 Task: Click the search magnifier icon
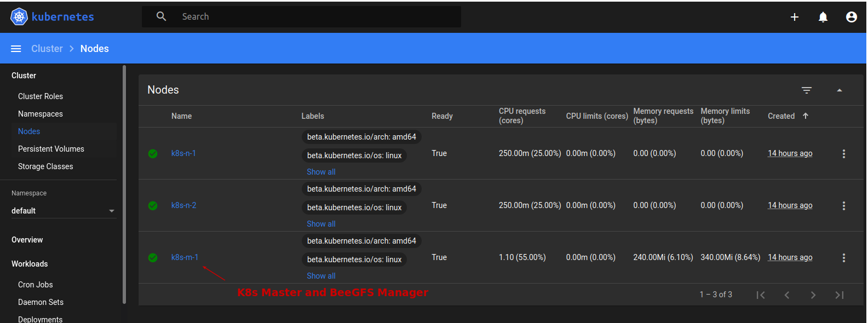pos(161,16)
